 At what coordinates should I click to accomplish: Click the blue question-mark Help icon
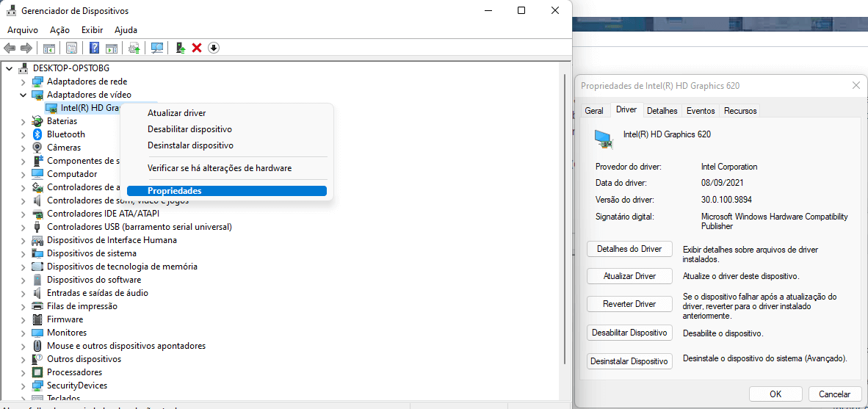[x=95, y=48]
